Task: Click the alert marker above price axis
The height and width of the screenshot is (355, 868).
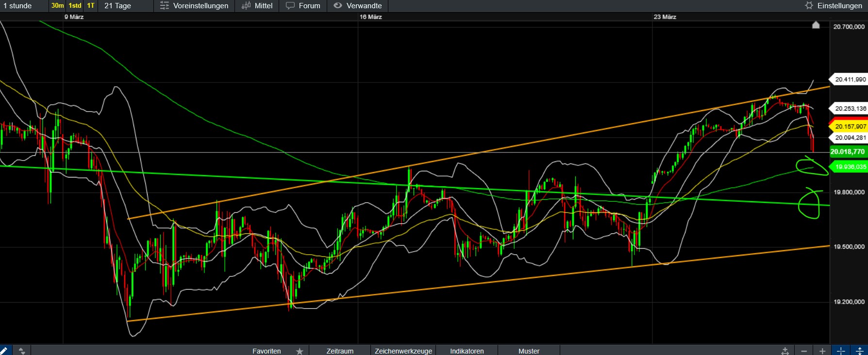Action: coord(816,25)
